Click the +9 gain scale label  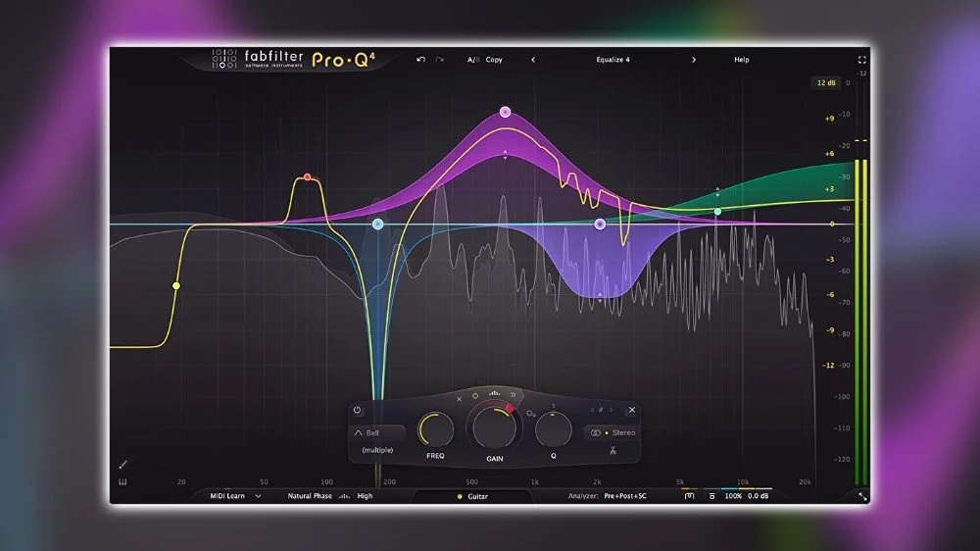pyautogui.click(x=829, y=119)
